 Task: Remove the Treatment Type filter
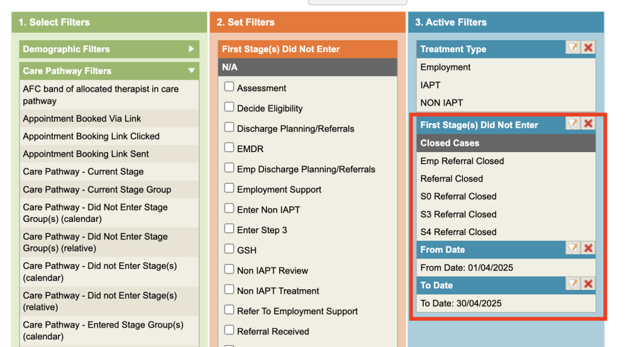point(588,48)
